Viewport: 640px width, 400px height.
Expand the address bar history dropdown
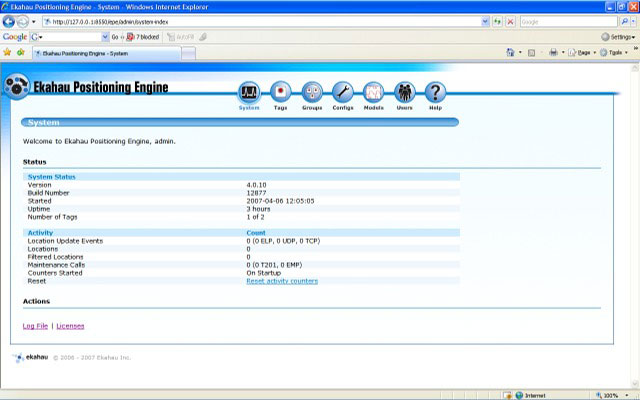tap(485, 22)
